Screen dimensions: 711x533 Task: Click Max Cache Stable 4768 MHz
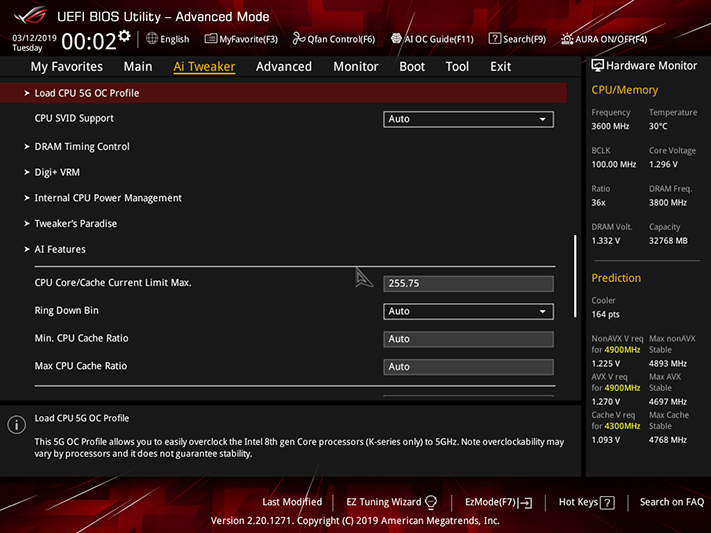pos(667,440)
